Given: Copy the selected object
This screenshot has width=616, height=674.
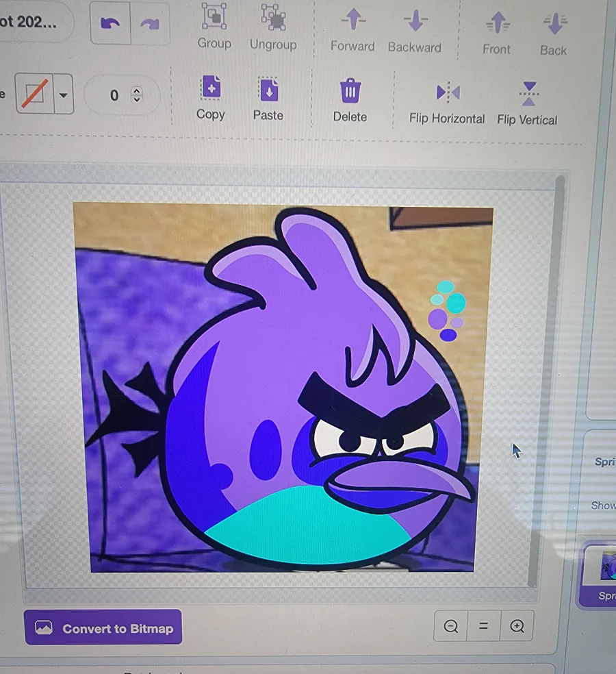Looking at the screenshot, I should [211, 97].
